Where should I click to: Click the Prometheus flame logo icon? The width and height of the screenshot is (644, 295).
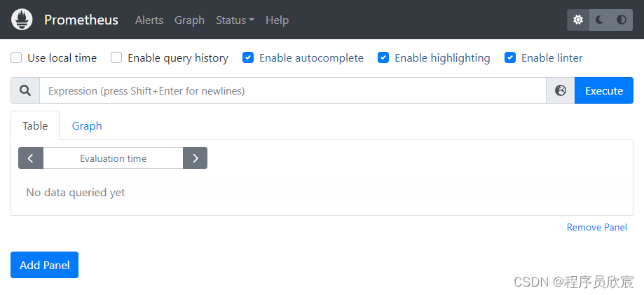click(22, 20)
